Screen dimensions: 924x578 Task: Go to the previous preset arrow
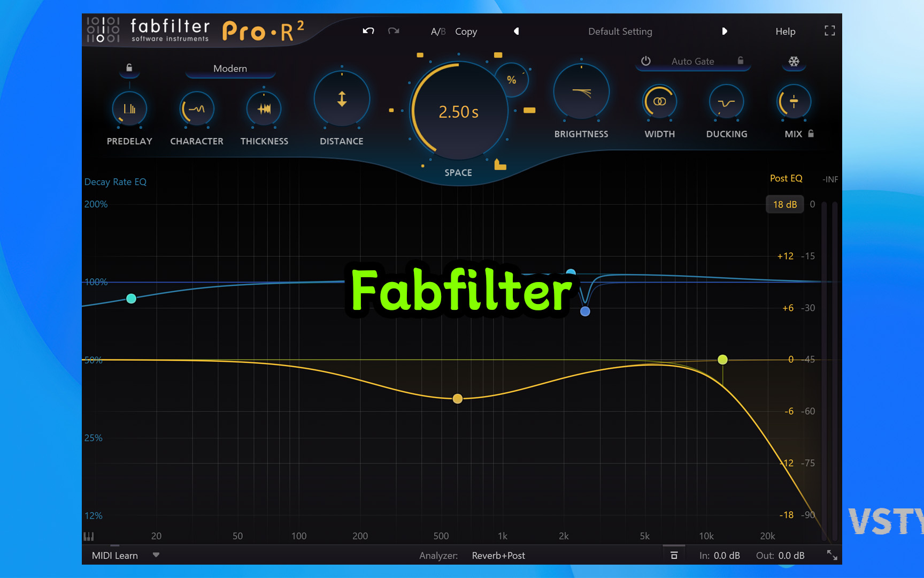517,31
